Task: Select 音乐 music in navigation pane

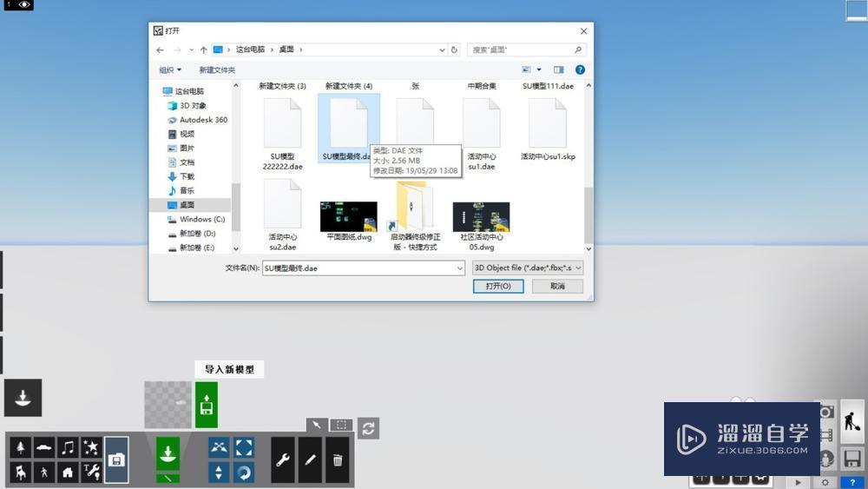Action: click(x=187, y=190)
